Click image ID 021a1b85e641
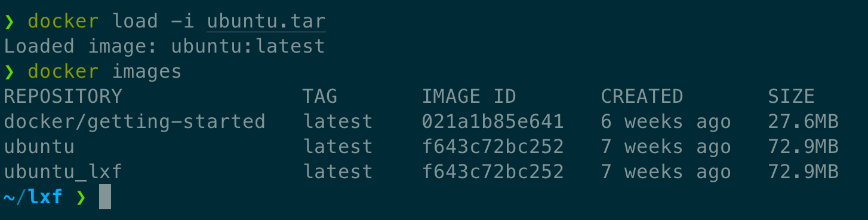 pyautogui.click(x=493, y=122)
